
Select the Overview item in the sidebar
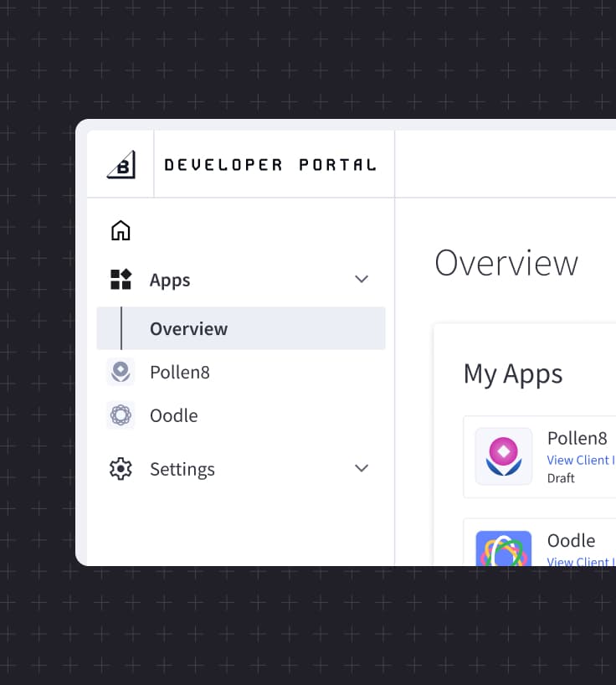click(x=188, y=328)
